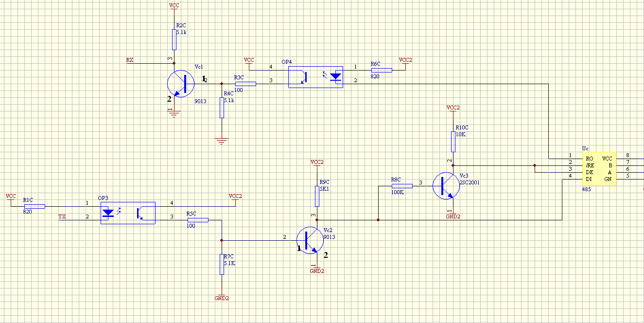
Task: Click the RO pin label on Uc
Action: pos(590,159)
